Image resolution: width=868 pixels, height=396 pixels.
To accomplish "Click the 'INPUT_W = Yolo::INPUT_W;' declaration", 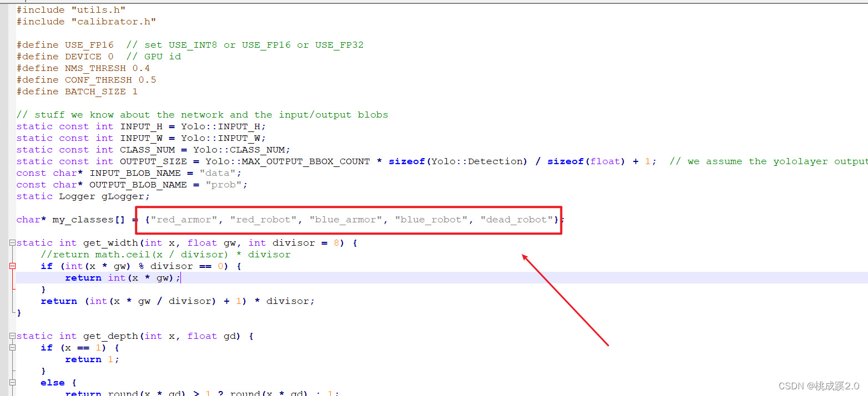I will click(193, 138).
